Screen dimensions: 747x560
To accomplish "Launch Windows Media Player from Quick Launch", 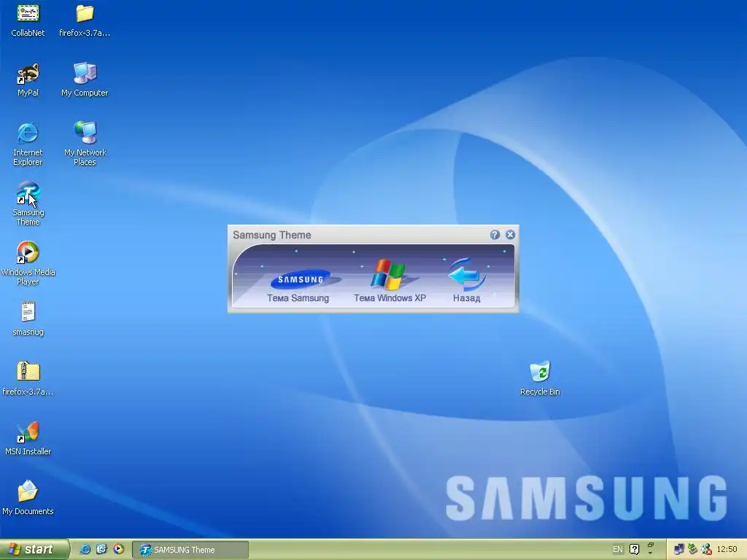I will pyautogui.click(x=118, y=550).
